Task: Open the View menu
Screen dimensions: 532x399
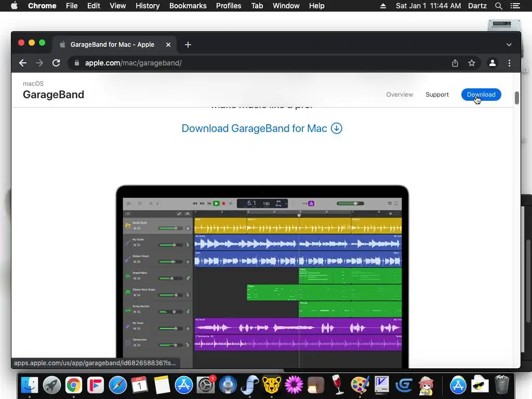Action: click(118, 6)
